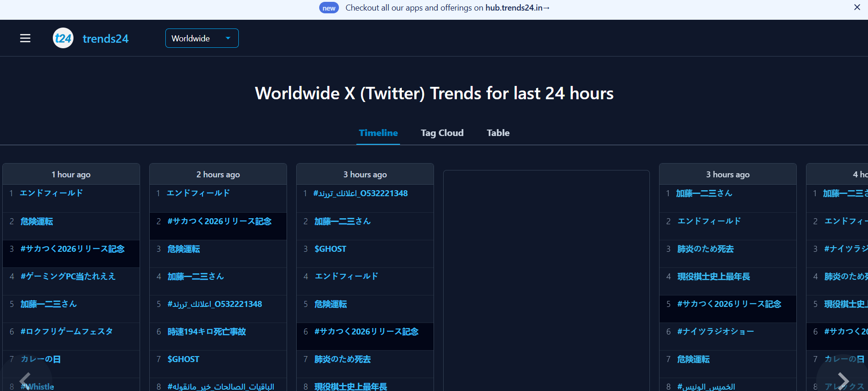The width and height of the screenshot is (868, 391).
Task: Open #ゲーミングPC当たれええ trend link
Action: [68, 277]
